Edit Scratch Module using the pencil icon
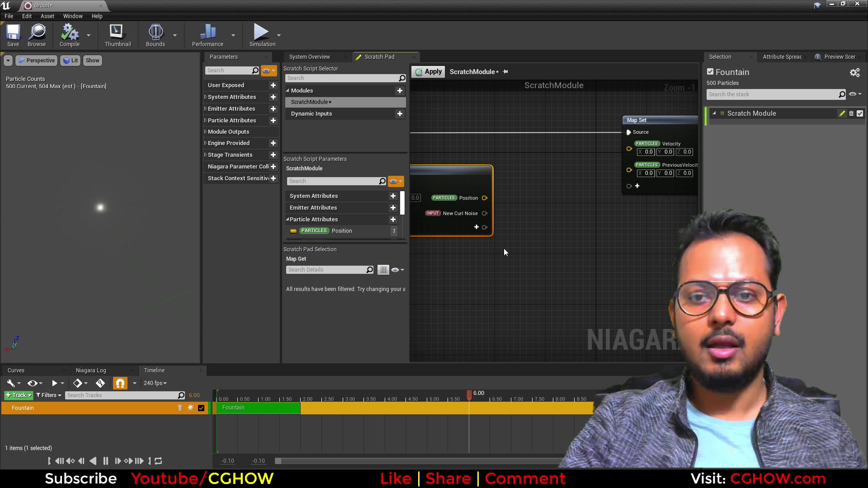Viewport: 868px width, 488px height. point(842,113)
